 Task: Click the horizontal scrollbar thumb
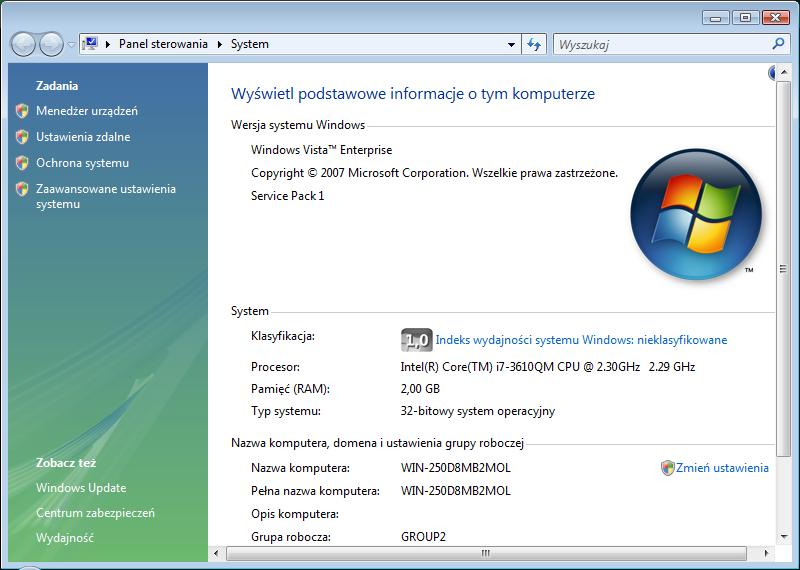486,553
